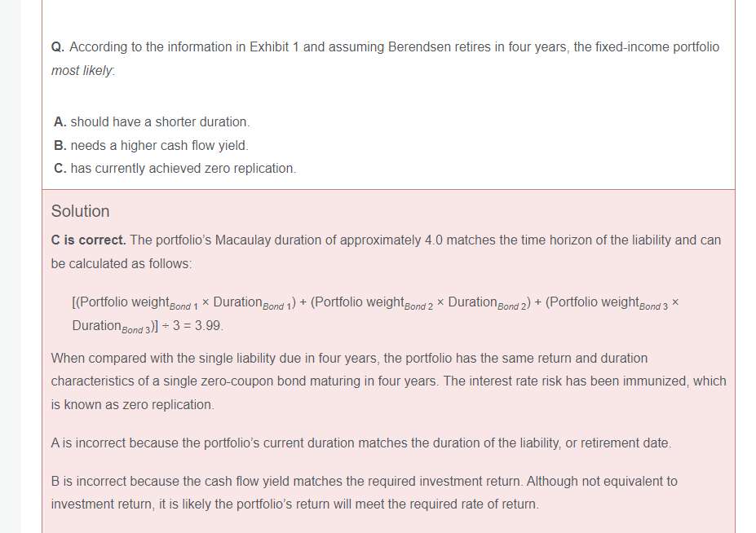Viewport: 756px width, 533px height.
Task: Click the bold 'C is correct.' text
Action: pos(88,240)
